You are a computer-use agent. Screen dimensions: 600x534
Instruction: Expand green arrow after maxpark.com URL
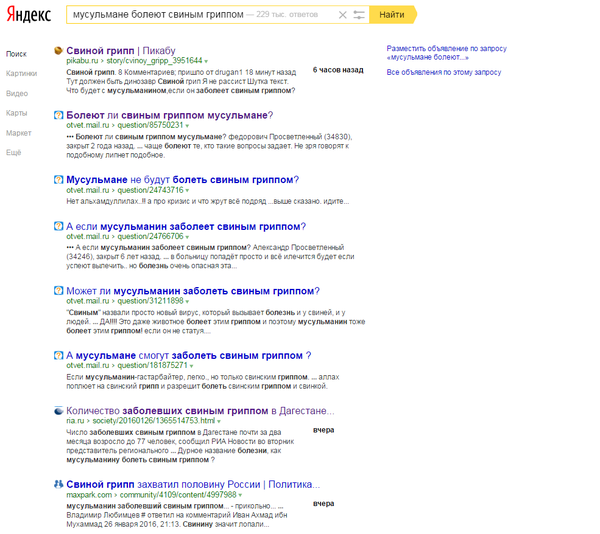pyautogui.click(x=241, y=495)
